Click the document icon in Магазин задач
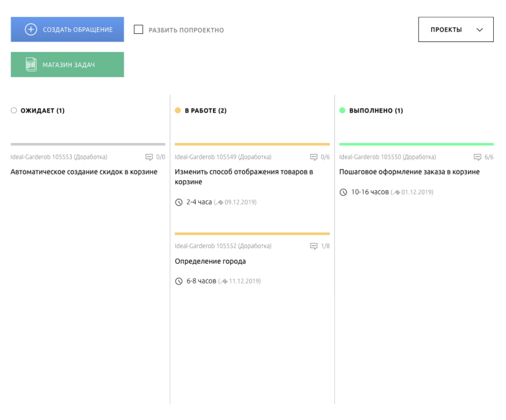Screen dimensions: 506x420 pyautogui.click(x=31, y=65)
